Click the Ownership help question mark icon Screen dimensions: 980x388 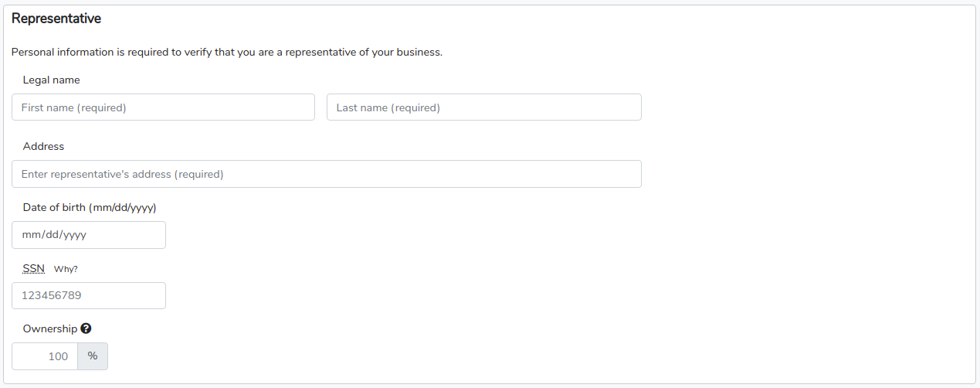tap(86, 328)
